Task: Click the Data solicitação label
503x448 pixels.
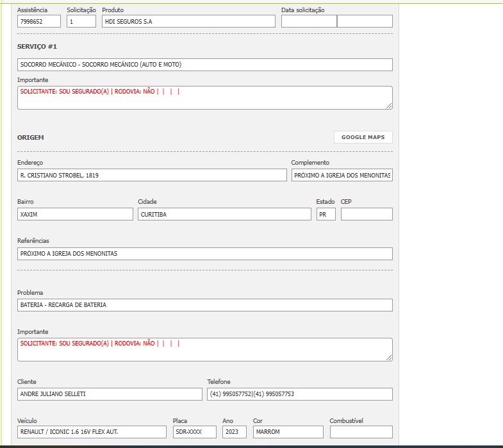Action: (303, 10)
